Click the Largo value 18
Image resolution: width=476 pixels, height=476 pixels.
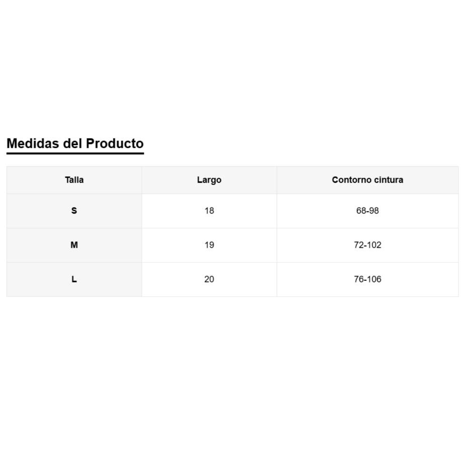[209, 210]
